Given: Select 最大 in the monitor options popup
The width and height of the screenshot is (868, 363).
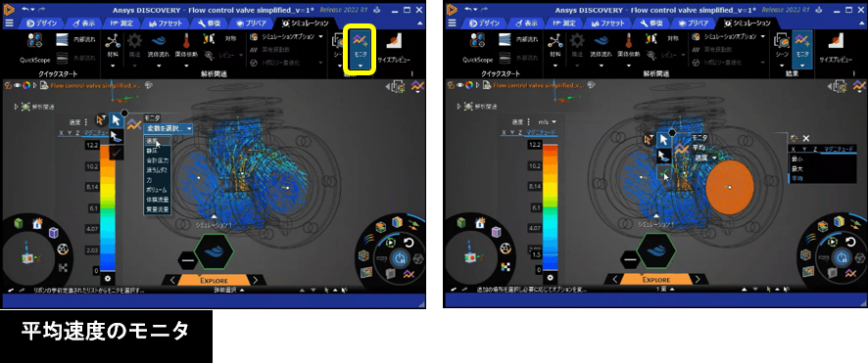Looking at the screenshot, I should point(797,168).
